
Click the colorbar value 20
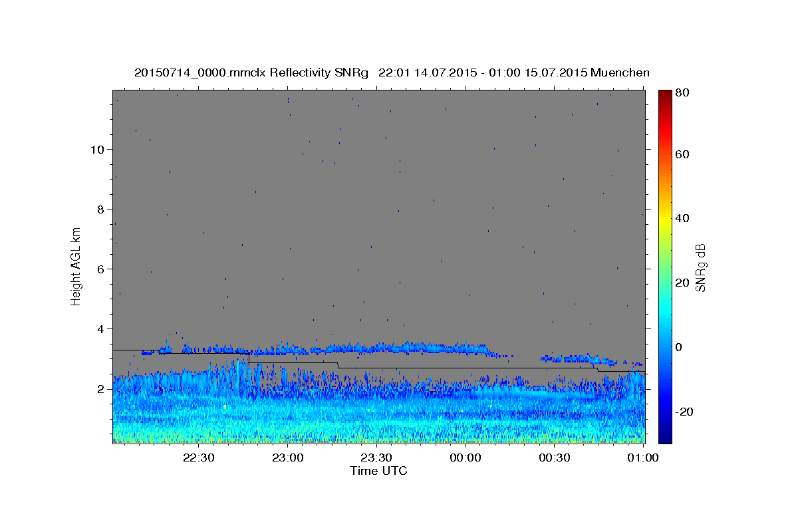pyautogui.click(x=682, y=283)
